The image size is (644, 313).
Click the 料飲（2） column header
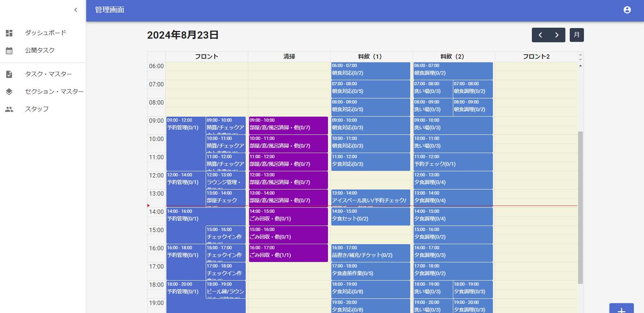(x=454, y=56)
